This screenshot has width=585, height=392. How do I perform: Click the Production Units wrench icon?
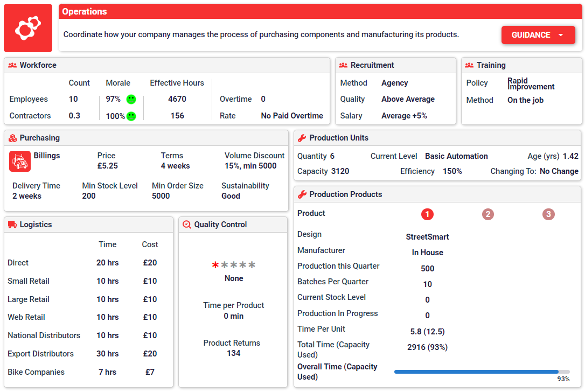click(x=302, y=138)
